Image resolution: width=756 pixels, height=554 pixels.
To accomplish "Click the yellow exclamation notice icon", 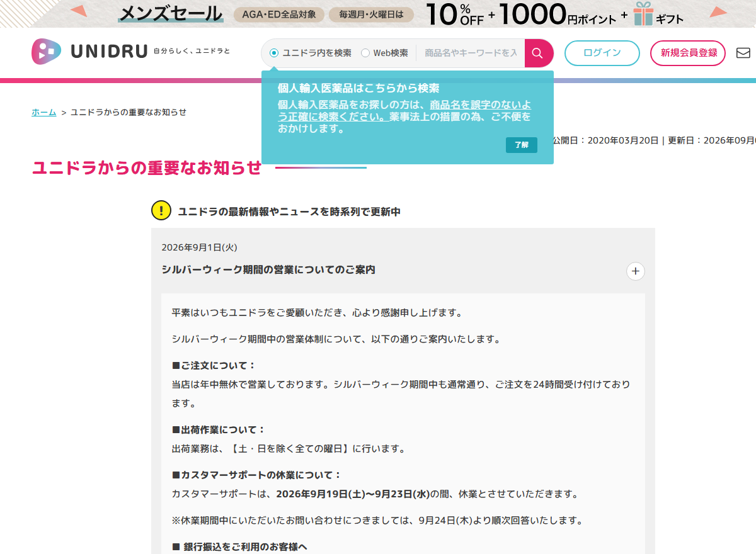I will click(161, 211).
